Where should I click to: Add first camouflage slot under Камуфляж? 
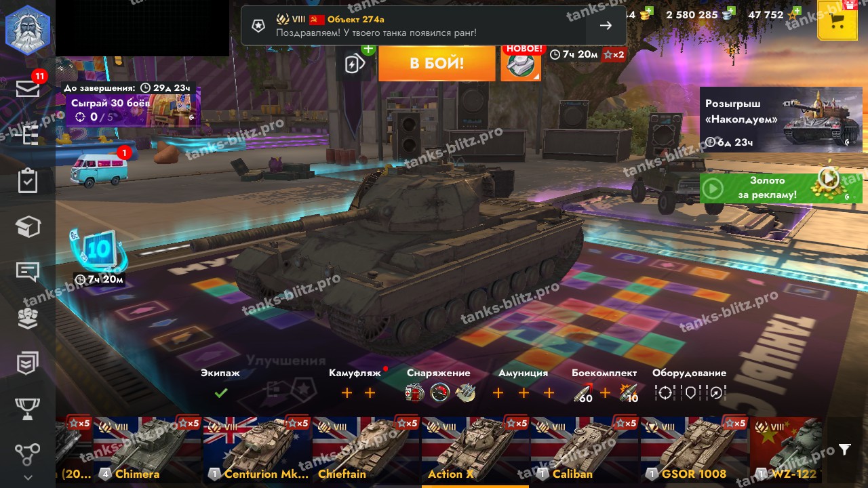pos(347,392)
